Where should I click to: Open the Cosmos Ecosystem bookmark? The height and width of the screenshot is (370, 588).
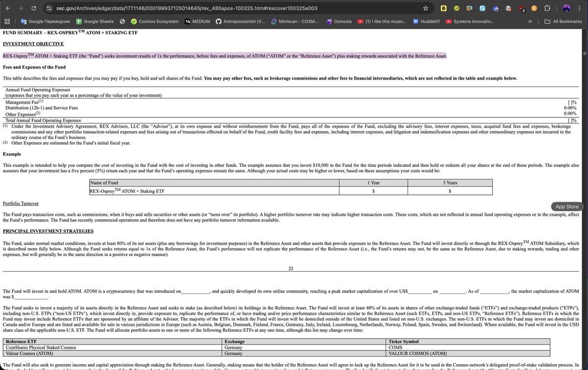coord(154,22)
